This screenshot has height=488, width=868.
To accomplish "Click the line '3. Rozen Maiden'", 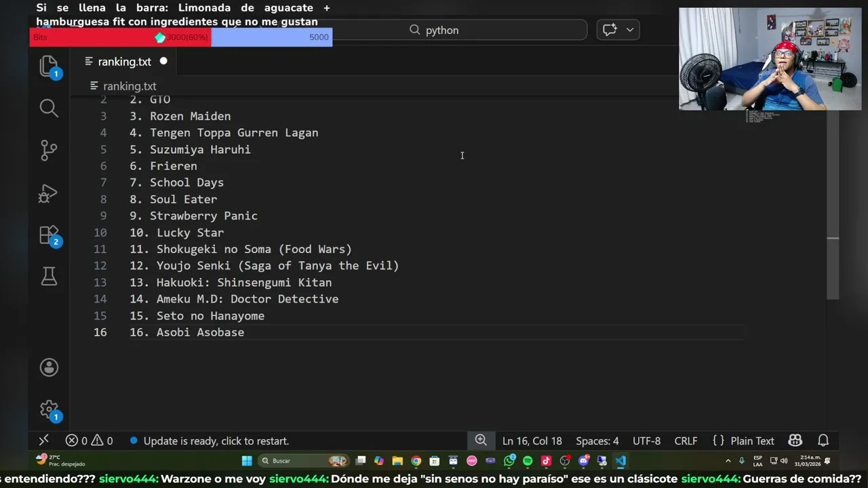I will 180,116.
